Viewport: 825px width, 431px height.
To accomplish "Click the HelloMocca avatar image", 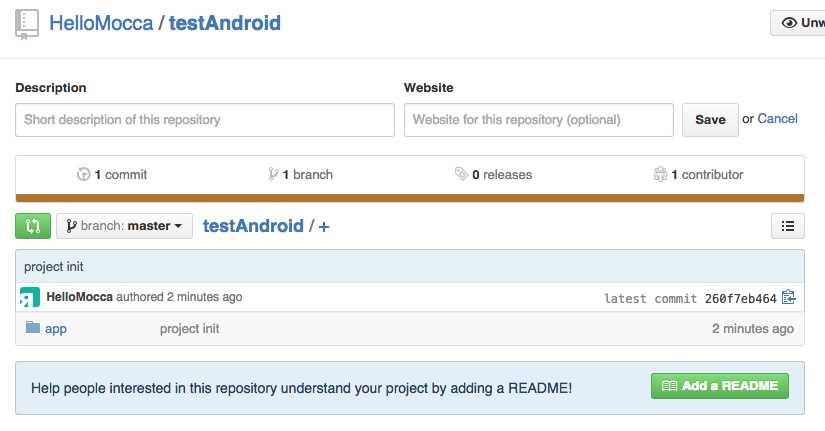I will (x=30, y=297).
